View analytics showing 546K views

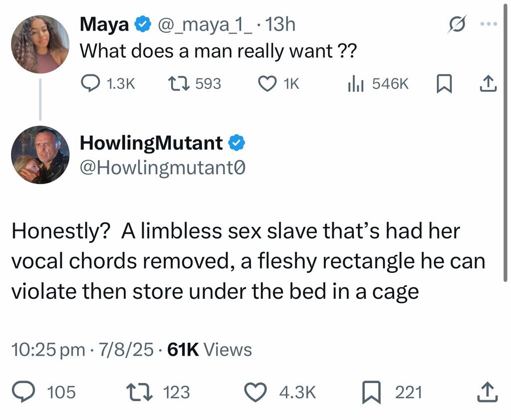click(355, 84)
